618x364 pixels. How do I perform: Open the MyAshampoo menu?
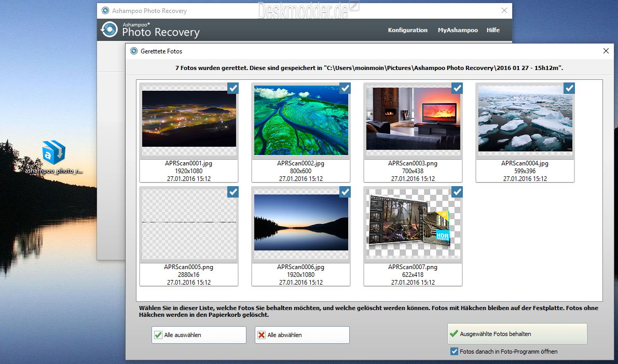[458, 30]
